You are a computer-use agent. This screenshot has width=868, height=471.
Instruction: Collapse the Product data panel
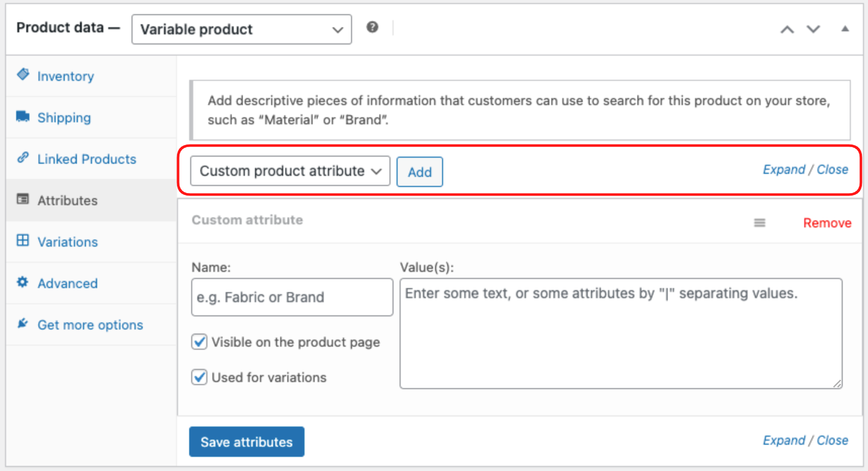(844, 29)
